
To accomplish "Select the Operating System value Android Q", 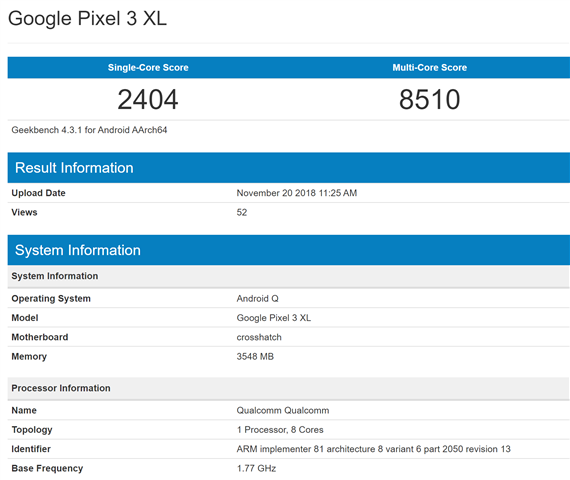I will coord(257,299).
